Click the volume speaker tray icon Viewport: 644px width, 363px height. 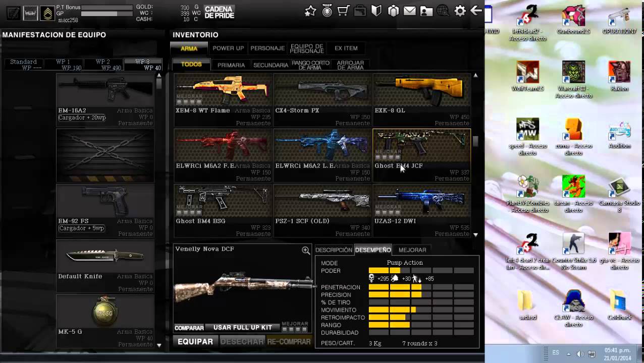point(580,354)
